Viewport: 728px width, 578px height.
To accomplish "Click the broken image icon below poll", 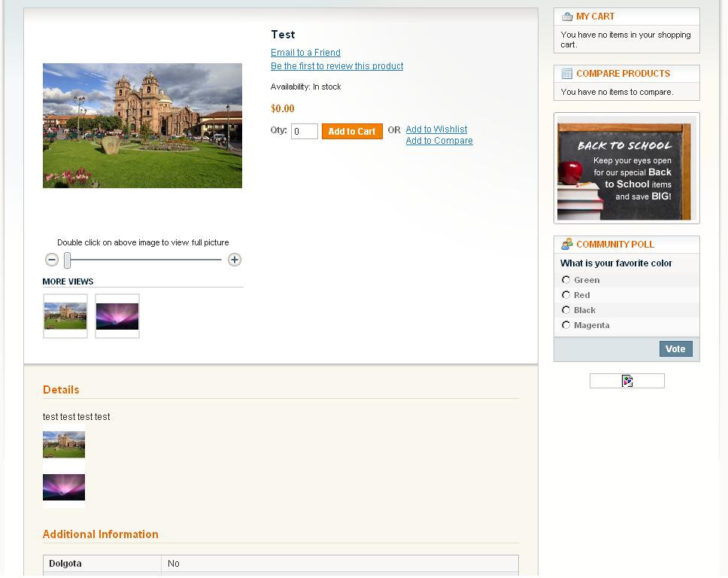I will [x=626, y=381].
